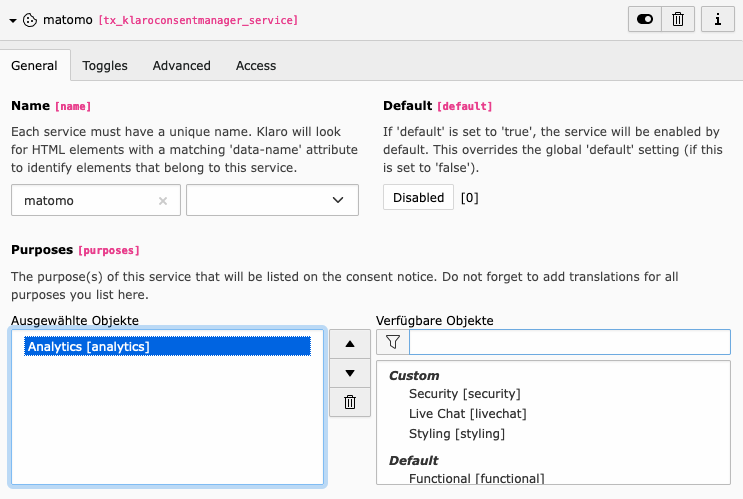Select Analytics [analytics] in selected list
The image size is (743, 499).
click(x=167, y=346)
